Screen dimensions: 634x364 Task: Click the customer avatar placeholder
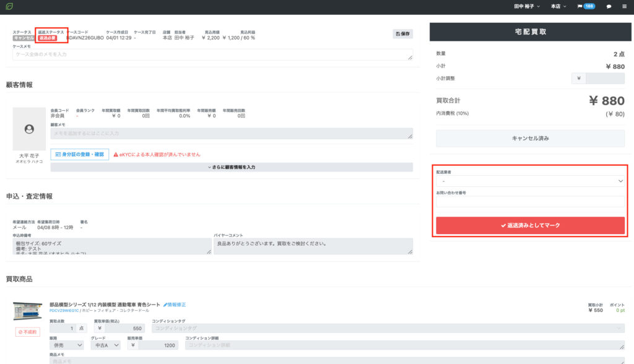coord(29,129)
